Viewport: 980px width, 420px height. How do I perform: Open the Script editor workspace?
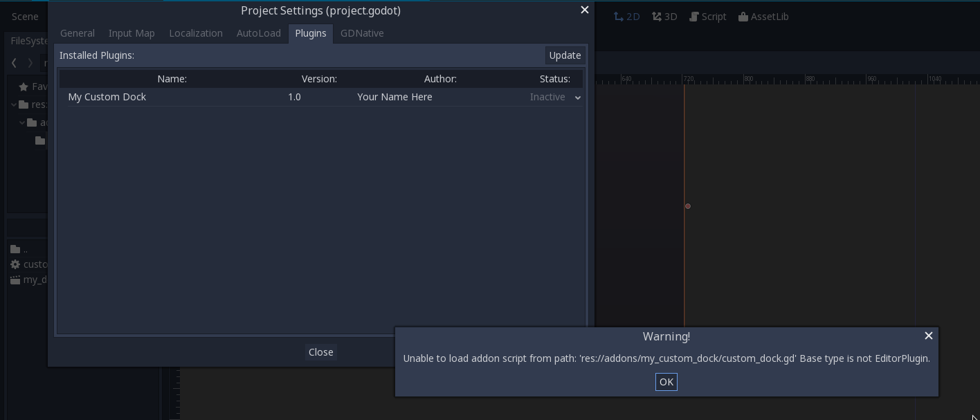point(707,17)
